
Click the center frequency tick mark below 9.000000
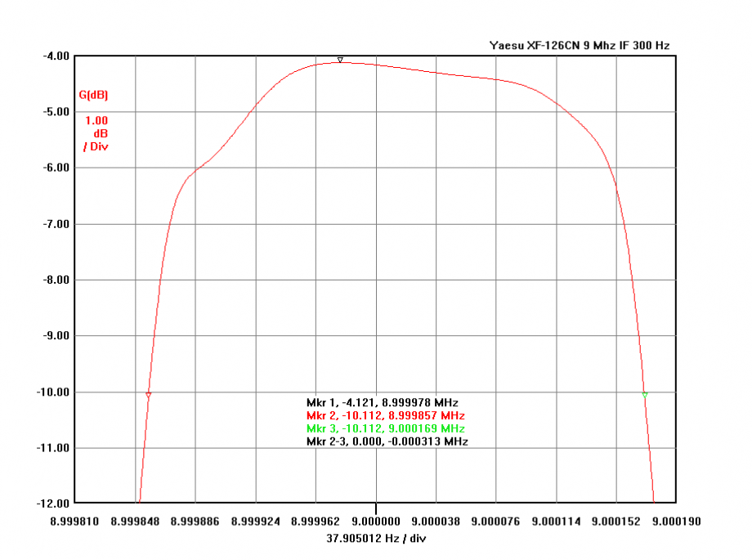pos(376,508)
